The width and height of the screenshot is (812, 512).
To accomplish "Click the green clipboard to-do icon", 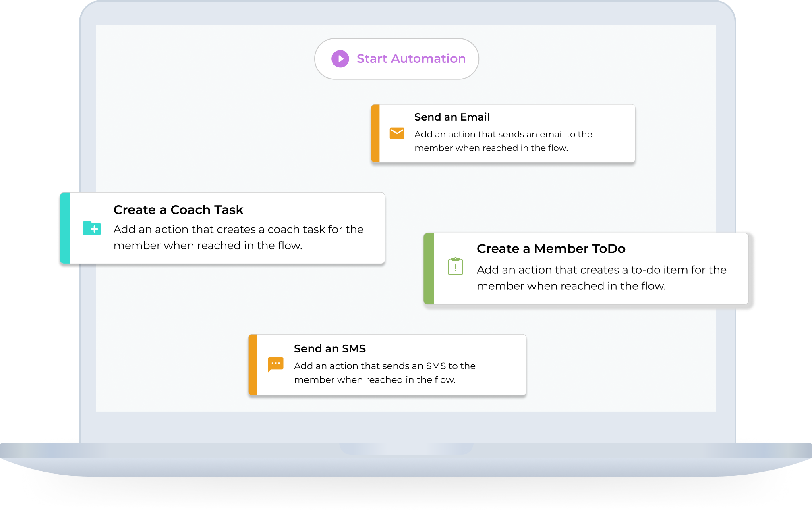I will click(x=456, y=266).
